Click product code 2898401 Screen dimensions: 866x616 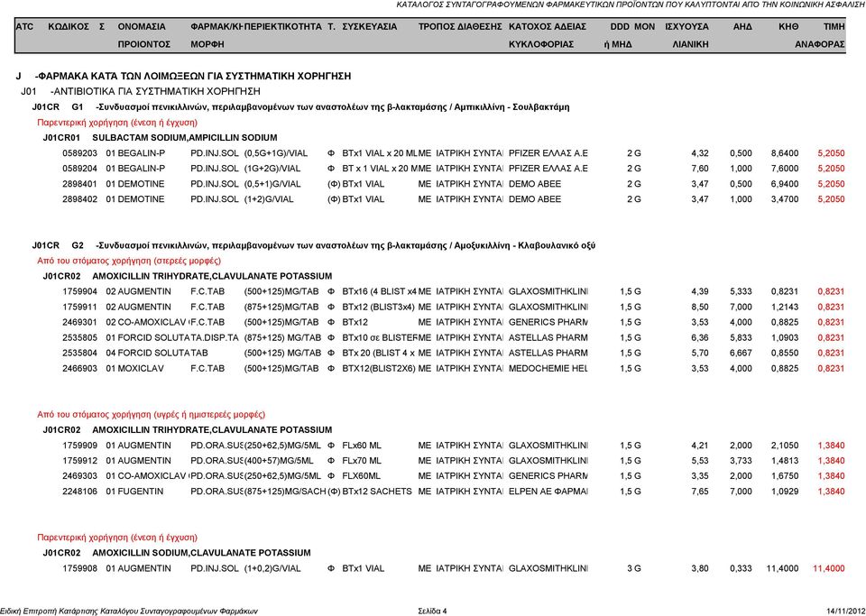79,184
